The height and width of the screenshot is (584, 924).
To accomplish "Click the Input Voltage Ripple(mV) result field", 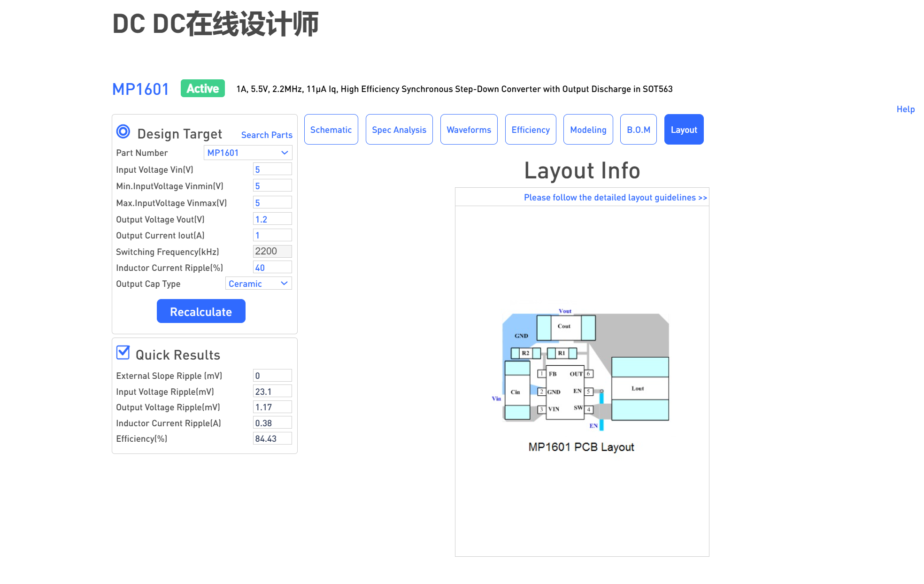I will pos(272,392).
